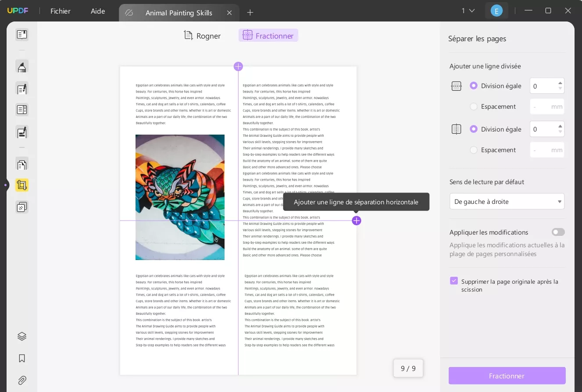
Task: Click the plus handle on the page's right edge
Action: click(357, 221)
